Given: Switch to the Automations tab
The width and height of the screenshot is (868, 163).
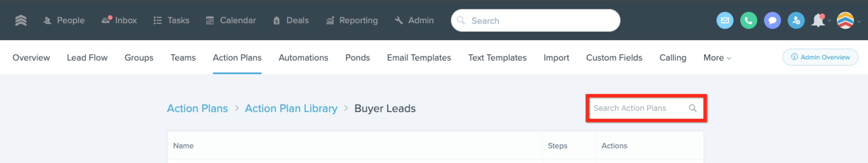Looking at the screenshot, I should (303, 58).
